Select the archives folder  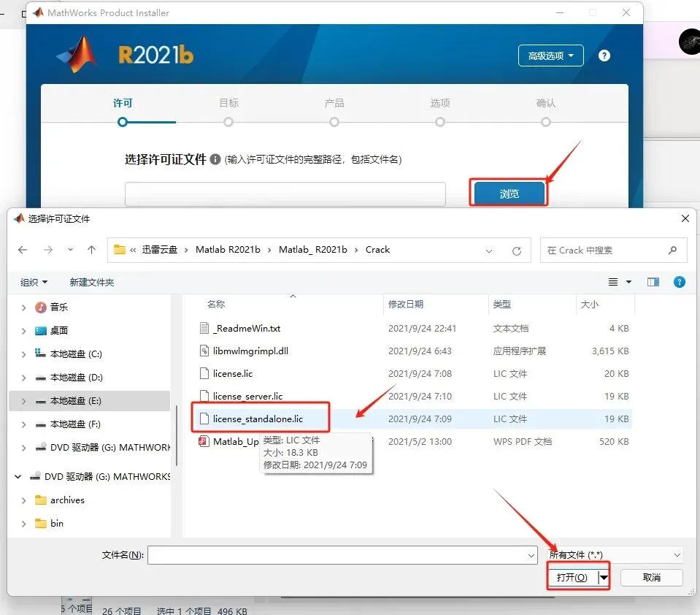[67, 500]
